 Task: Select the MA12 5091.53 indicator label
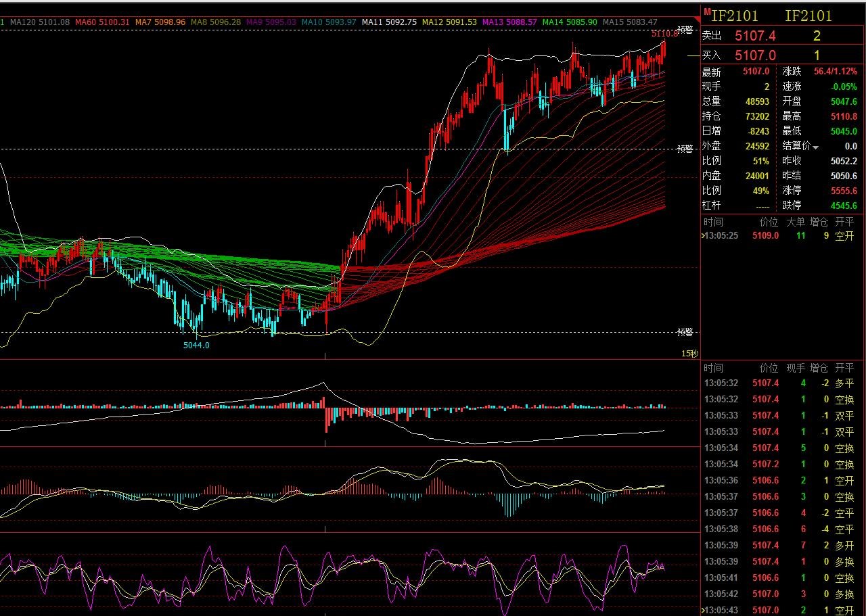point(449,22)
